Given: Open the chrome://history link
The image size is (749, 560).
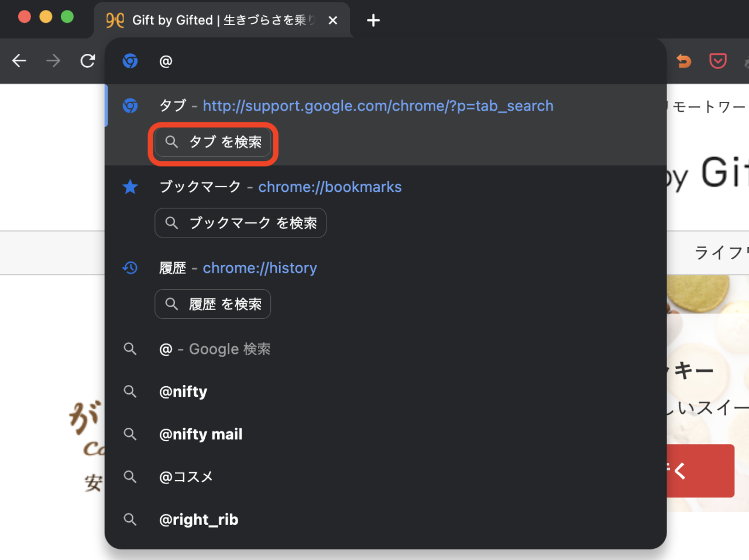Looking at the screenshot, I should point(260,267).
